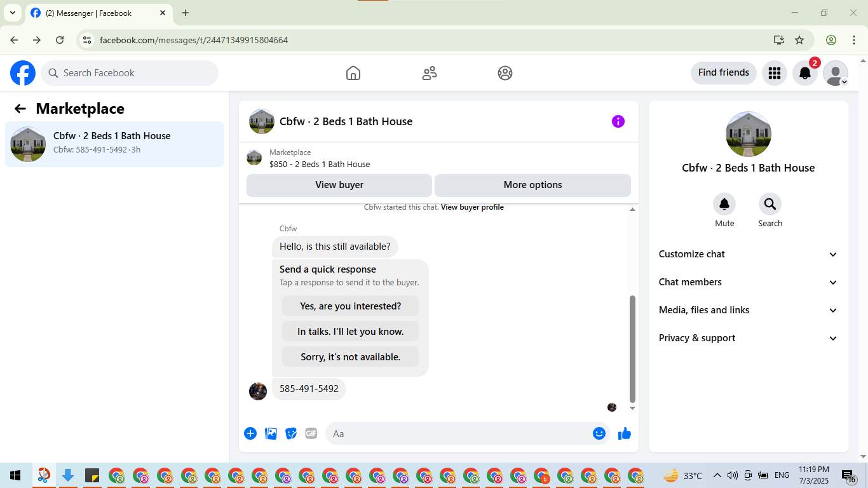
Task: Open the house listing thumbnail in sidebar panel
Action: click(749, 134)
